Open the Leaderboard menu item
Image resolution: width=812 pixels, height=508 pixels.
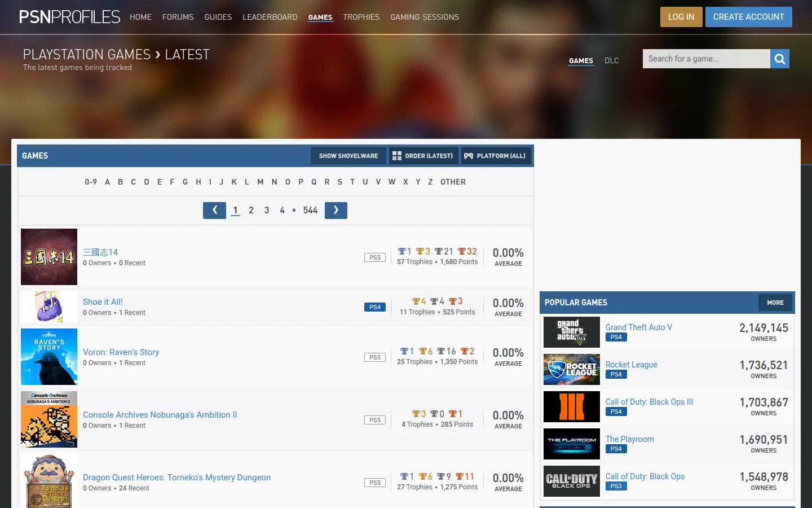click(x=270, y=17)
